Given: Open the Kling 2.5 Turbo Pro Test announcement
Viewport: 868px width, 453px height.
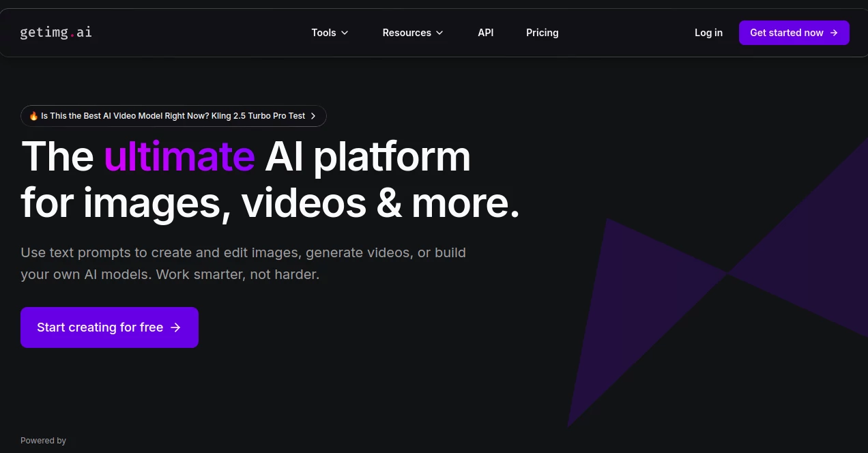Looking at the screenshot, I should click(173, 115).
